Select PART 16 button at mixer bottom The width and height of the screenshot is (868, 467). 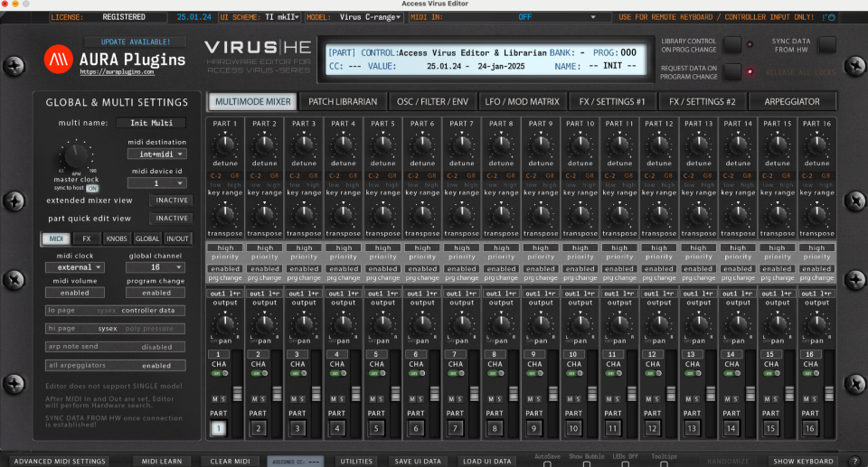[810, 428]
